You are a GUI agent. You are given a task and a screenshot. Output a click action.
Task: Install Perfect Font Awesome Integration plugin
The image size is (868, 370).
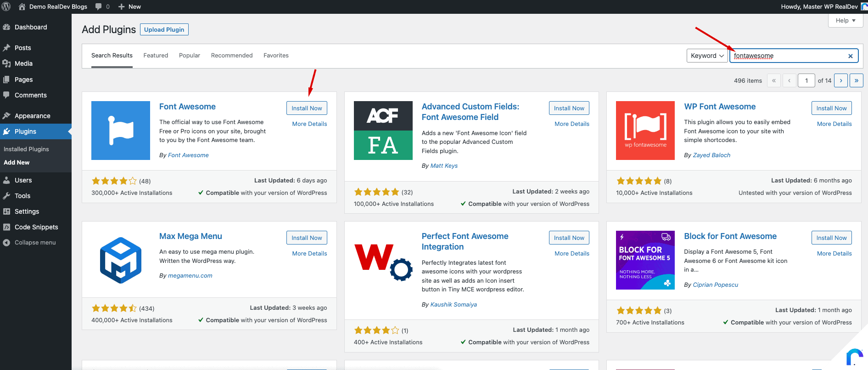click(569, 238)
